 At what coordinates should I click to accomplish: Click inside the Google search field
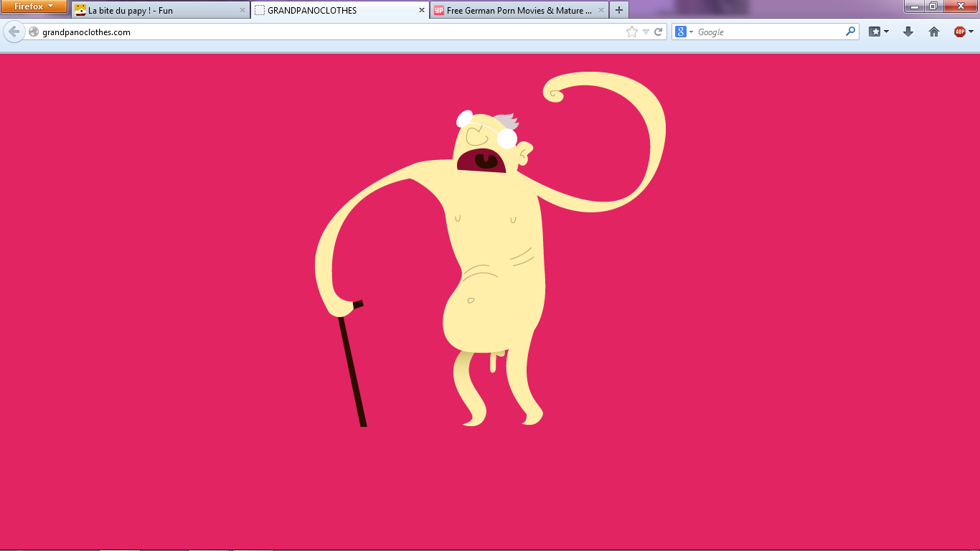pos(768,32)
